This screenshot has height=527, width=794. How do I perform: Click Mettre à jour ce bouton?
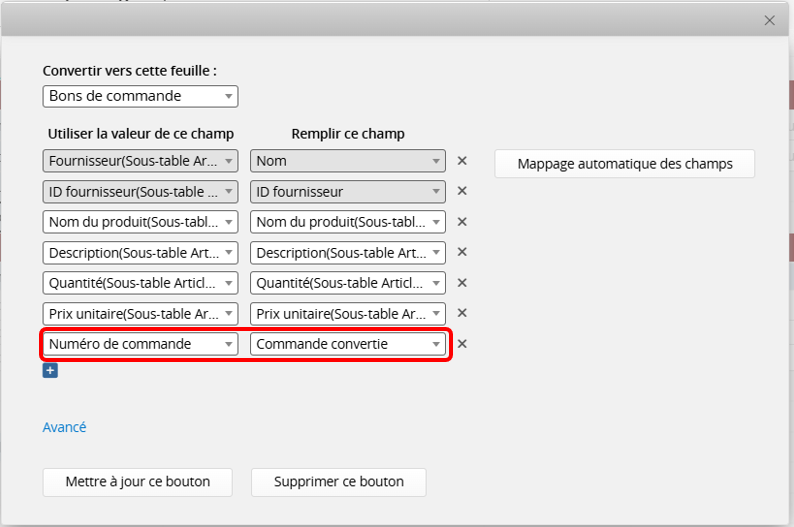[138, 482]
